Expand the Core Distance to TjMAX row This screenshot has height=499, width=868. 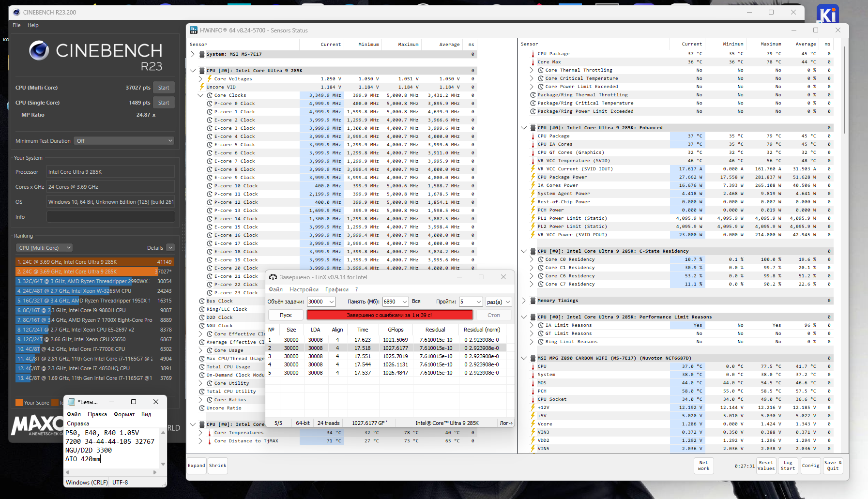200,440
